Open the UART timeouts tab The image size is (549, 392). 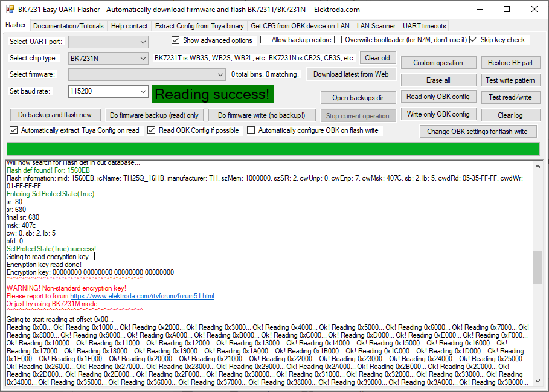point(425,26)
